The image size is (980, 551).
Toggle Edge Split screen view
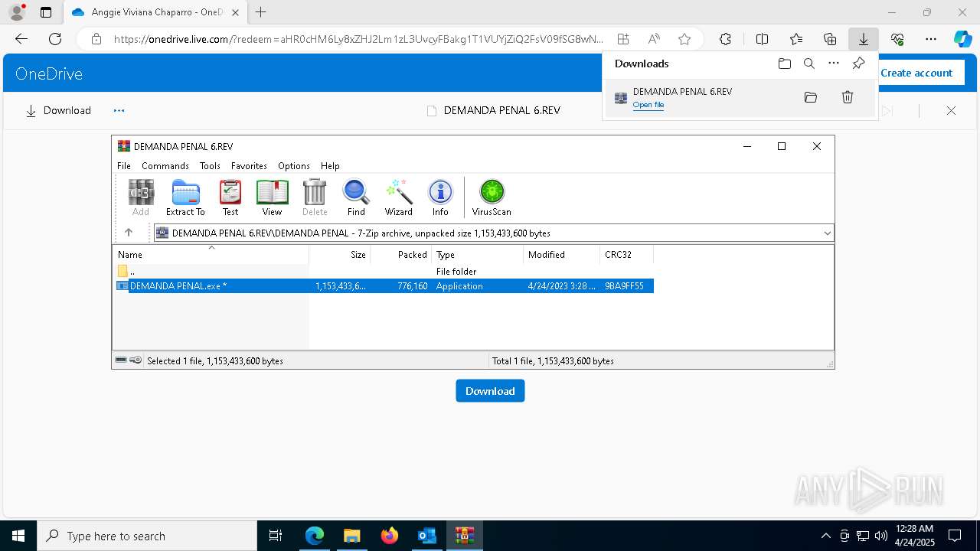[x=763, y=39]
